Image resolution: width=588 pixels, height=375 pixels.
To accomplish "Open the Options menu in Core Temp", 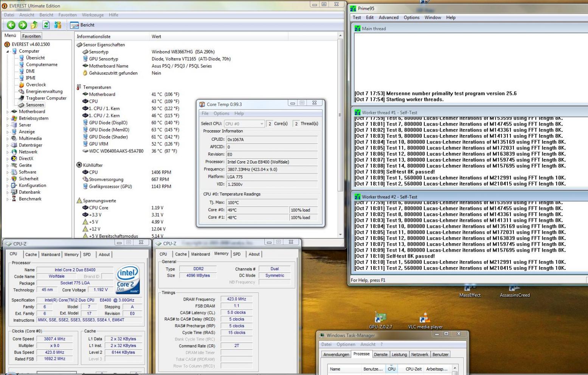I will coord(221,114).
